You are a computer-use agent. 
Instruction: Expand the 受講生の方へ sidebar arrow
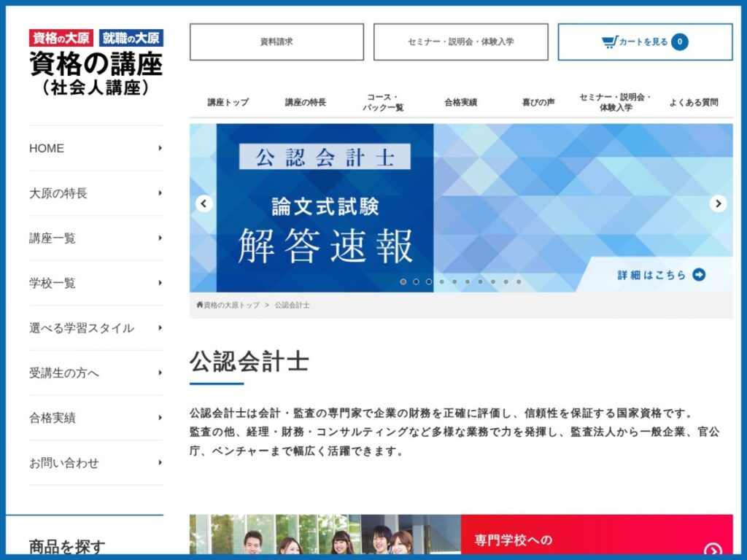coord(160,373)
